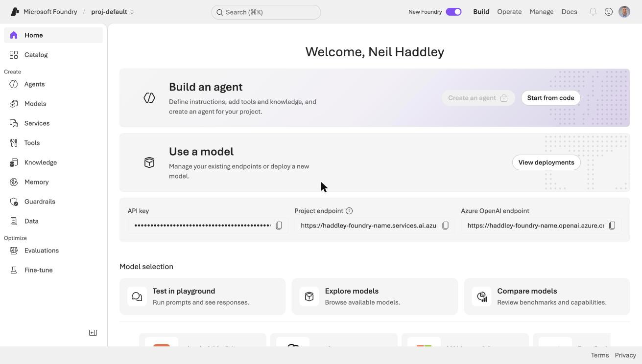Copy the Azure OpenAI endpoint URL

612,226
